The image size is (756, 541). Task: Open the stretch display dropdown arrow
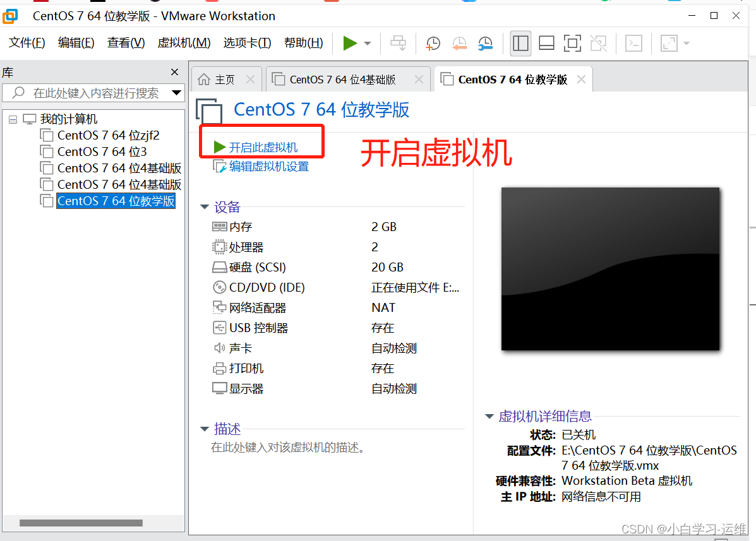click(687, 44)
